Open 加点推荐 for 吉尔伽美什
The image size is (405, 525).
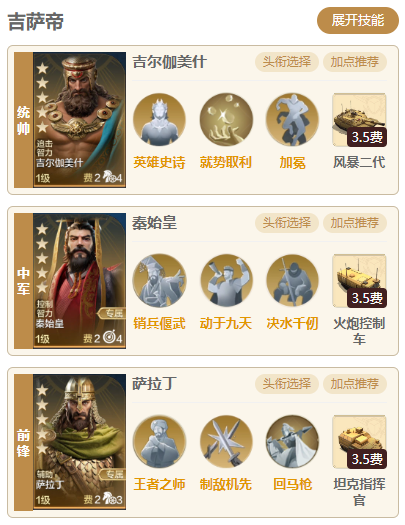(x=355, y=62)
